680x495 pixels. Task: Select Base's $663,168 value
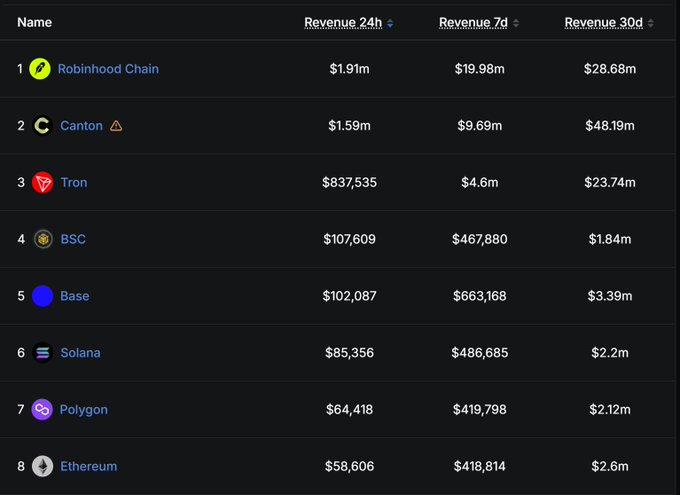coord(480,296)
